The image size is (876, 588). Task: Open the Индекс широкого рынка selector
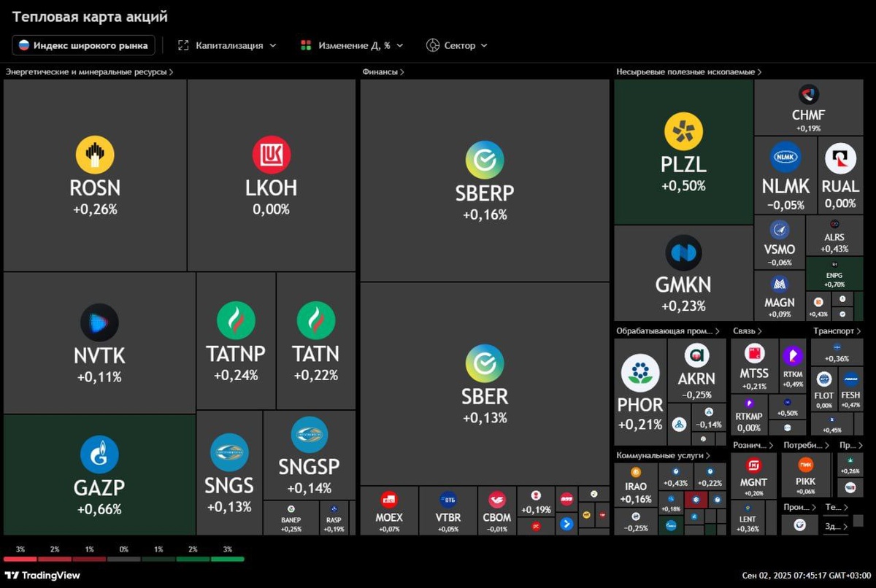pyautogui.click(x=84, y=45)
